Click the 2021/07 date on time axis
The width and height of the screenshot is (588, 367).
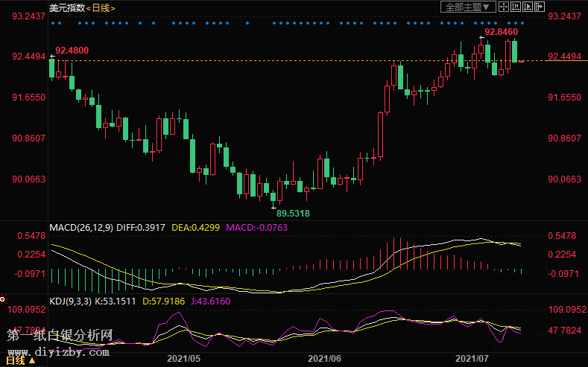[471, 359]
